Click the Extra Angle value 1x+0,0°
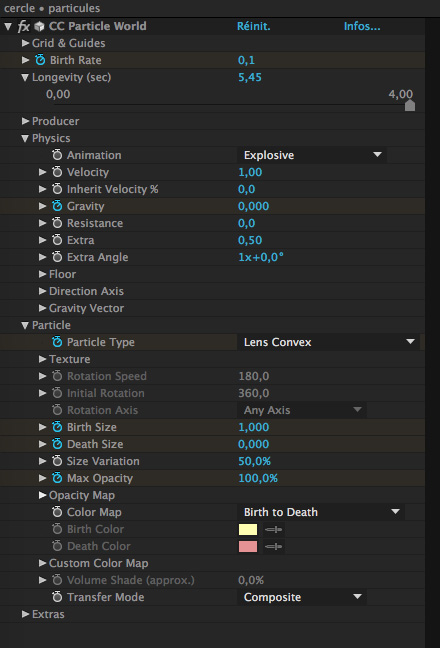 tap(261, 257)
